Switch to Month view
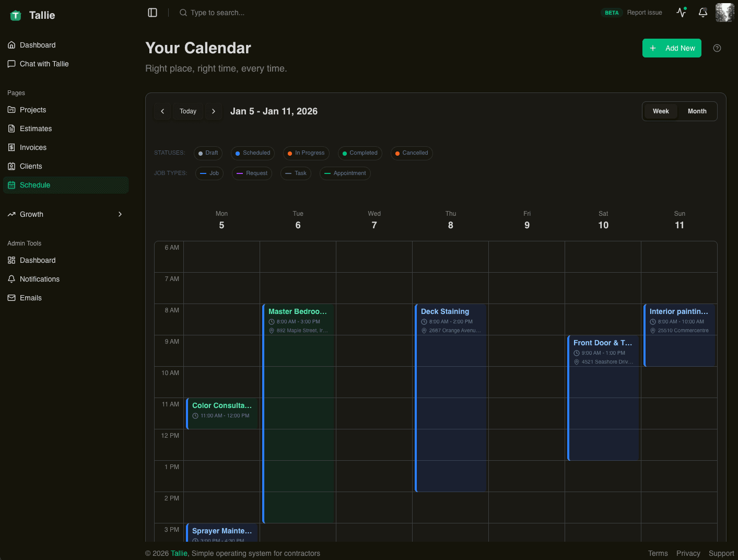Screen dimensions: 738x560 [x=697, y=111]
